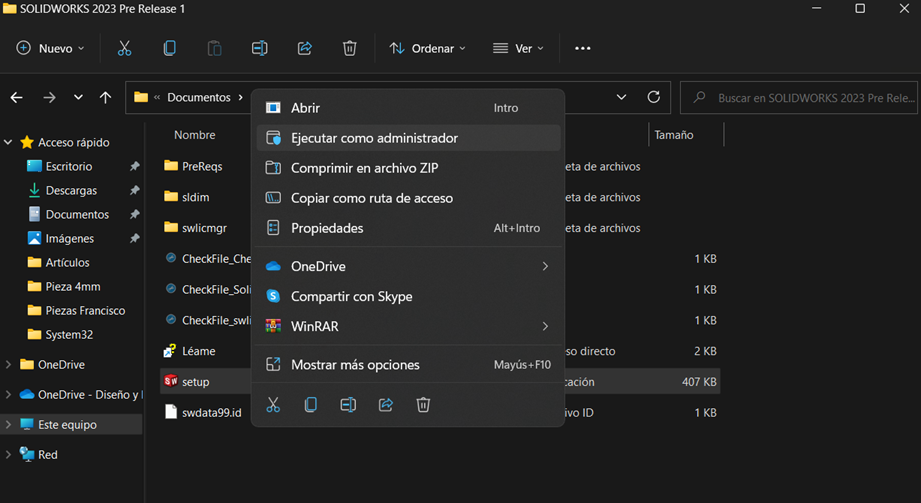The image size is (921, 503).
Task: Click the folder icon in the address bar
Action: (x=141, y=97)
